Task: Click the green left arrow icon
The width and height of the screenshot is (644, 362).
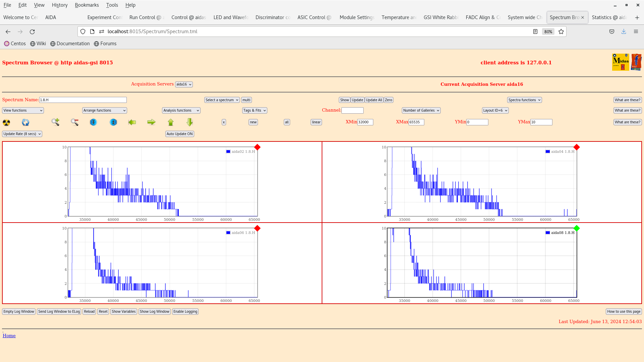Action: tap(132, 122)
